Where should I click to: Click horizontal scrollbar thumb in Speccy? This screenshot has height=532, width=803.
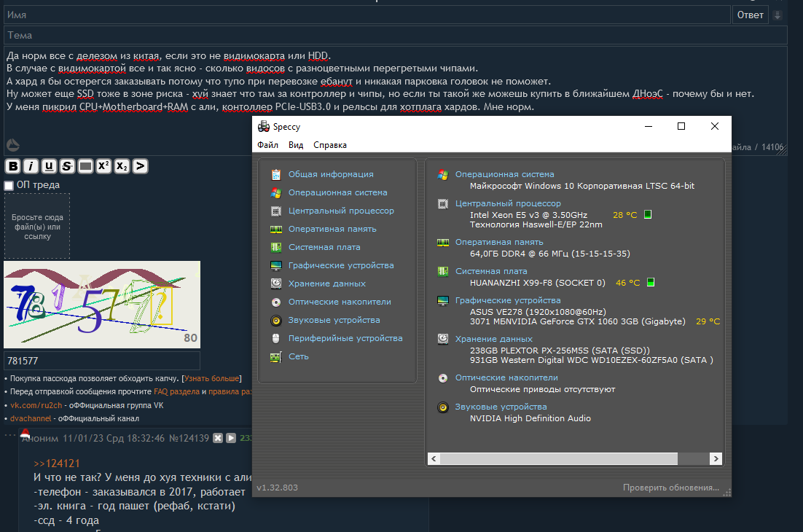point(558,458)
